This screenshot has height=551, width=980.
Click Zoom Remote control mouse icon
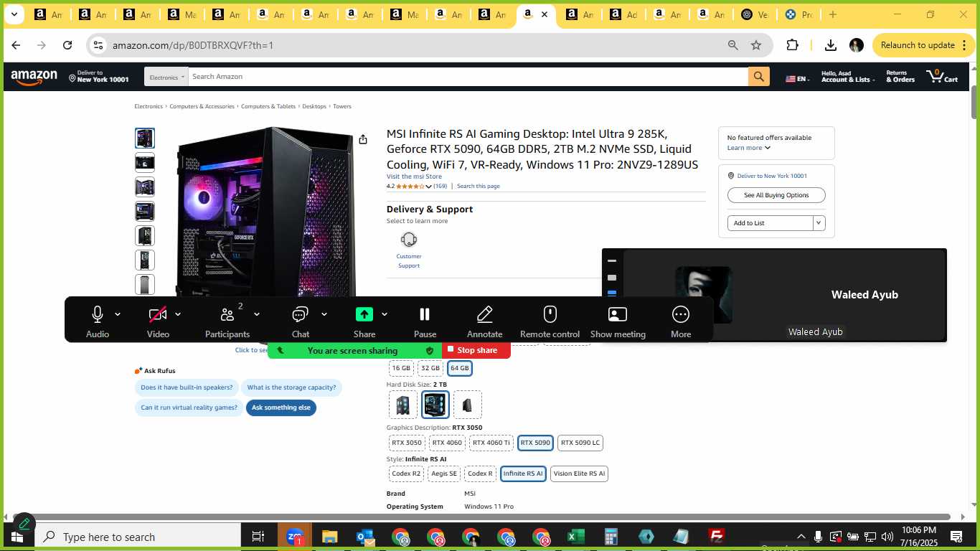(550, 314)
